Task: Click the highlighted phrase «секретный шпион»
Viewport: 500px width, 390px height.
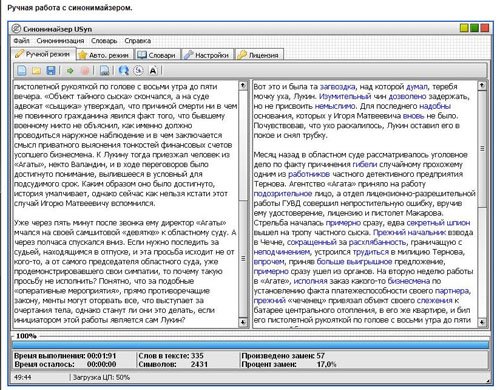Action: [x=438, y=223]
